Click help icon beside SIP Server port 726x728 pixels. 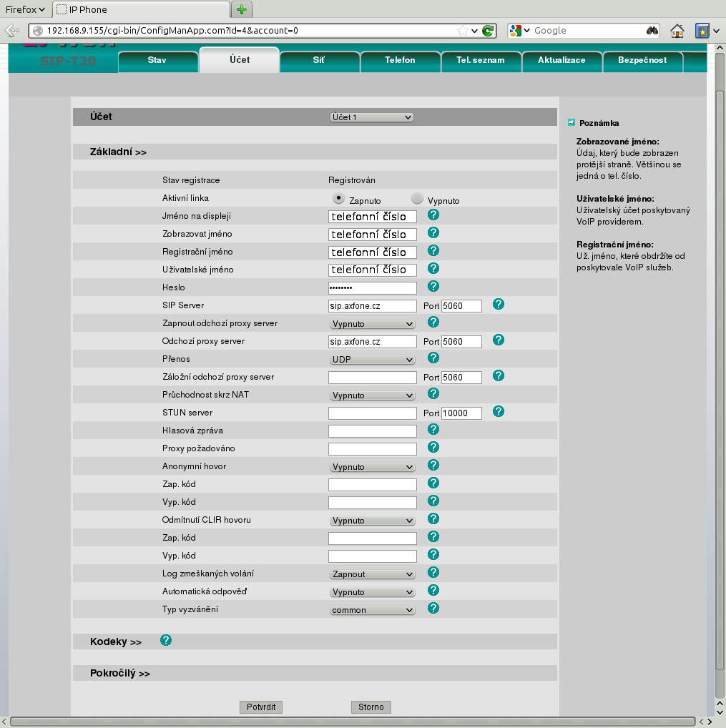click(x=499, y=305)
